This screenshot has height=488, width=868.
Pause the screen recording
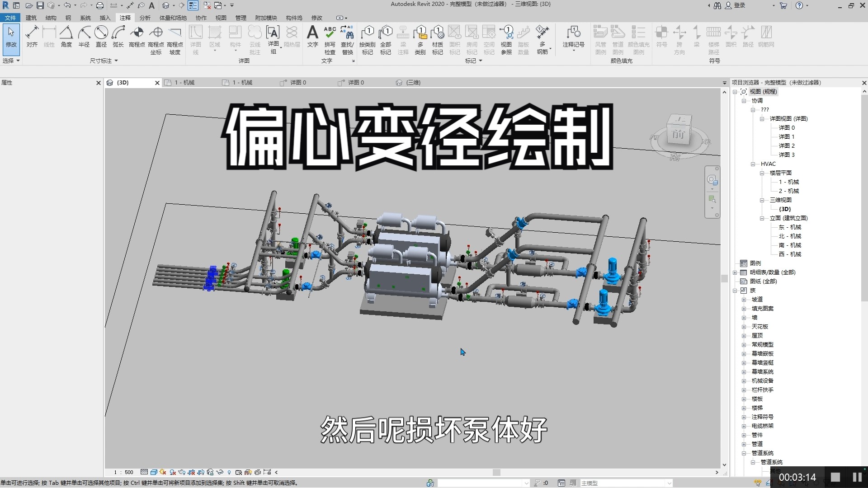(857, 477)
